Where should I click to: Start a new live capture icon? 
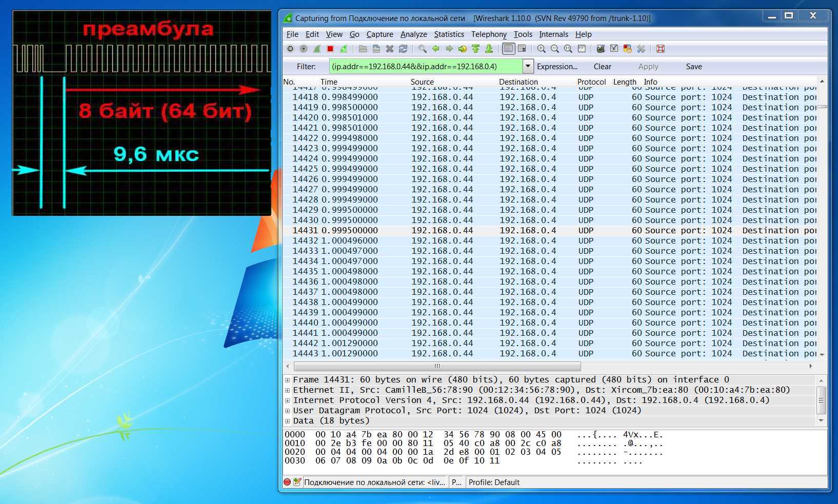tap(317, 49)
